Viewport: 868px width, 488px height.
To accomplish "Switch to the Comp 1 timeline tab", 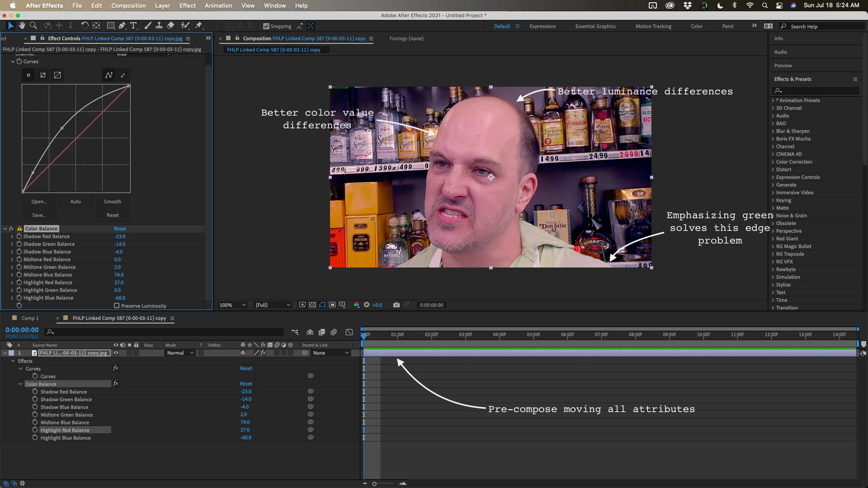I will [30, 318].
